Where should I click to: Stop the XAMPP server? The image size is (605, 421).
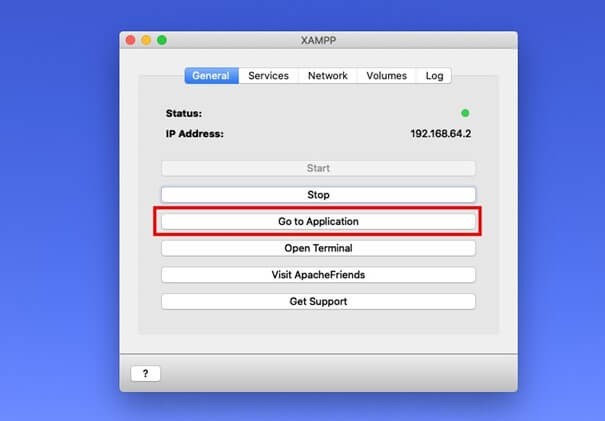coord(318,195)
